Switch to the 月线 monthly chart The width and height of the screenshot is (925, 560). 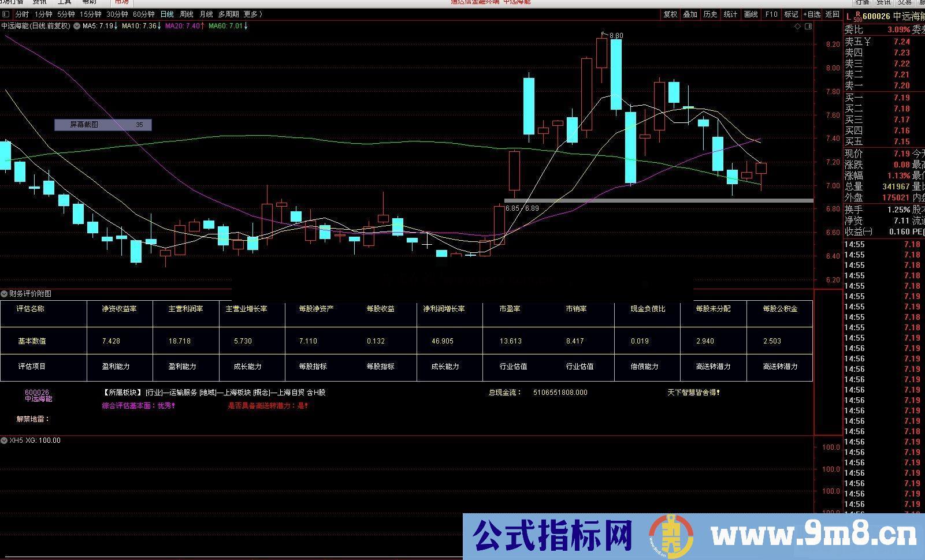point(206,14)
